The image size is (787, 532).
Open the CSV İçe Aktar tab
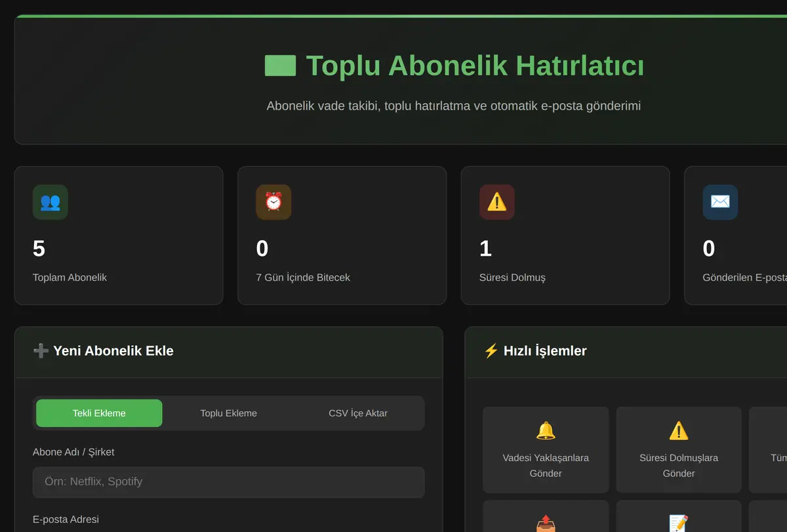click(358, 413)
